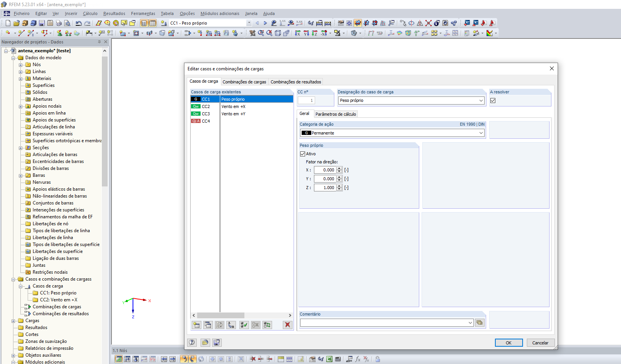Viewport: 621px width, 364px height.
Task: Select the CC4 load case row
Action: point(242,121)
